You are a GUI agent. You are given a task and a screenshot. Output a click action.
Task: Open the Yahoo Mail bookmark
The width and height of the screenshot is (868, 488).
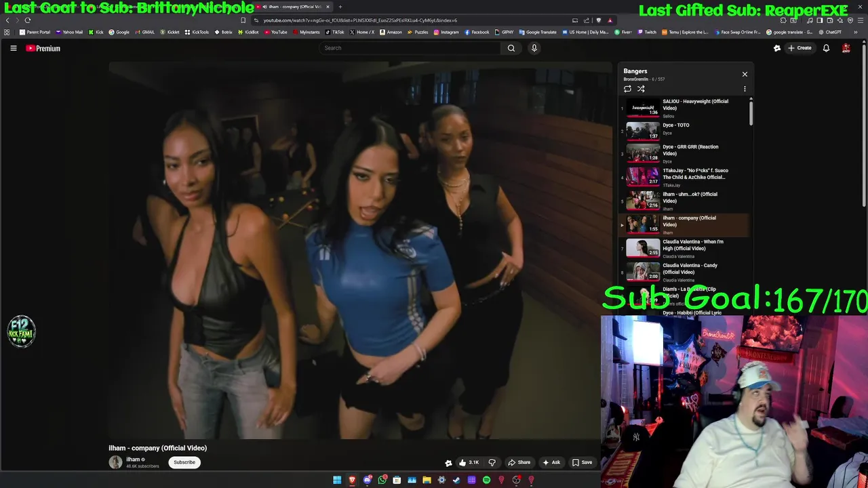(x=69, y=32)
